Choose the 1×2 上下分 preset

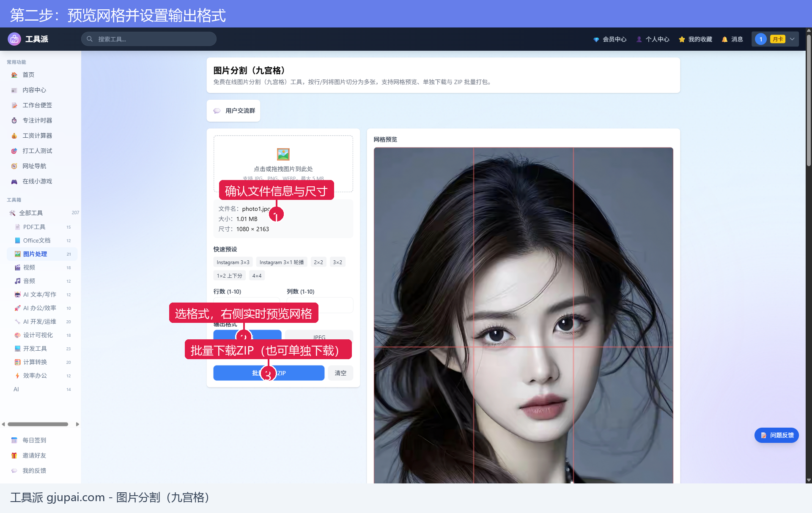tap(230, 276)
